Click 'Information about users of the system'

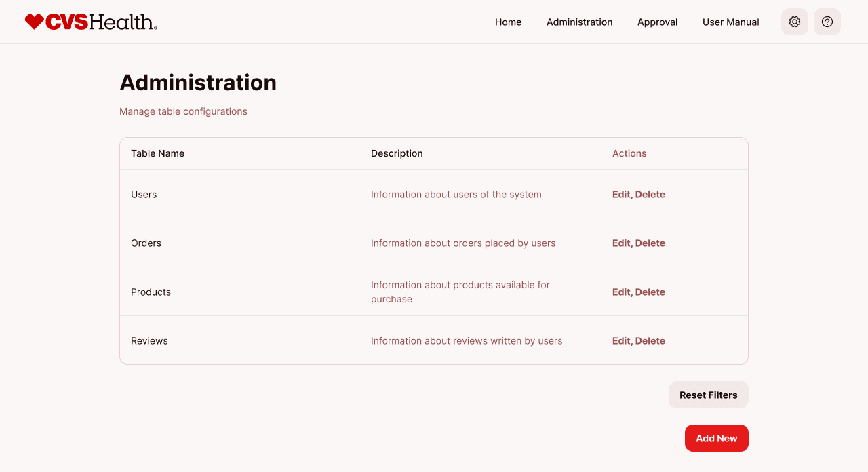[x=456, y=194]
